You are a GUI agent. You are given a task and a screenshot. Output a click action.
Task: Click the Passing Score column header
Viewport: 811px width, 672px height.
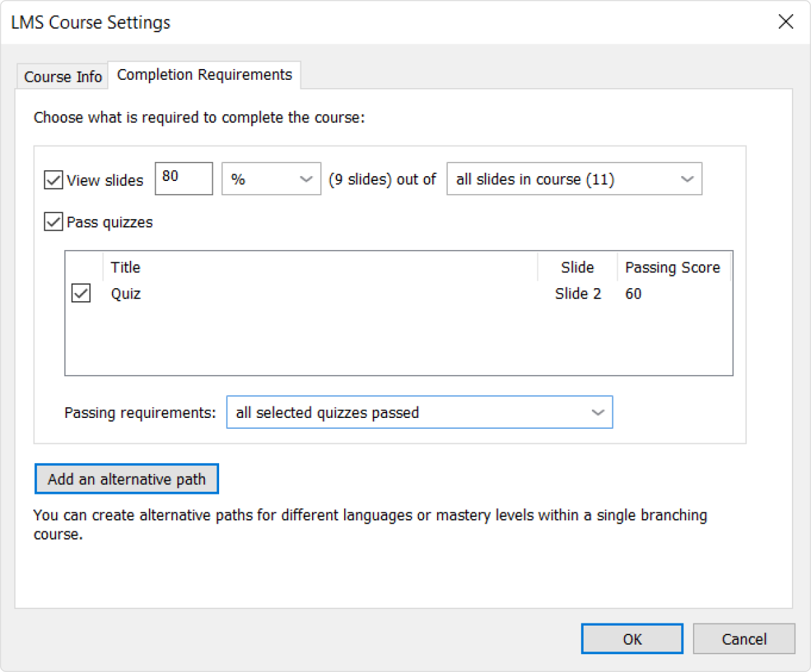point(672,267)
